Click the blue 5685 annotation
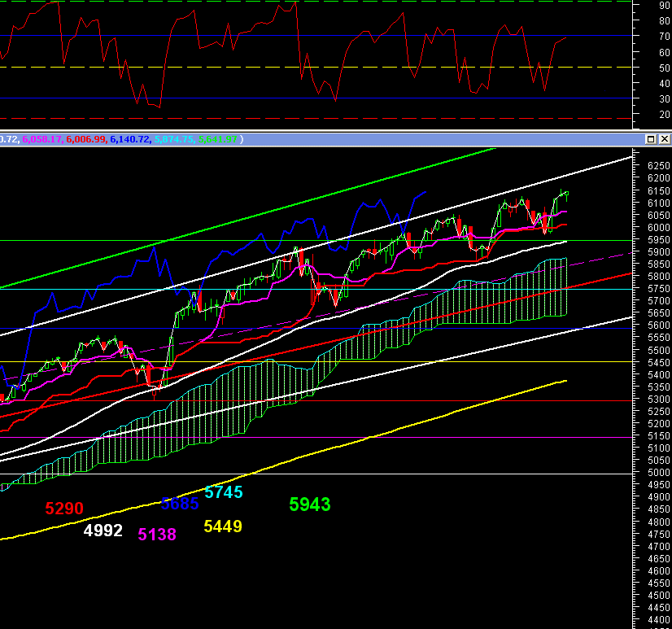The width and height of the screenshot is (672, 629). click(x=180, y=504)
